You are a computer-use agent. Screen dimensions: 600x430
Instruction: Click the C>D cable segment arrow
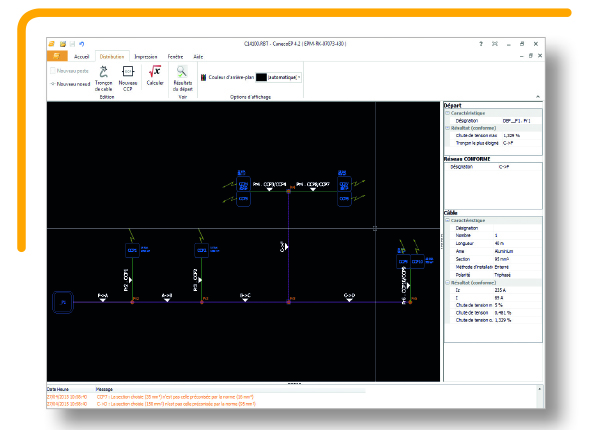click(349, 298)
